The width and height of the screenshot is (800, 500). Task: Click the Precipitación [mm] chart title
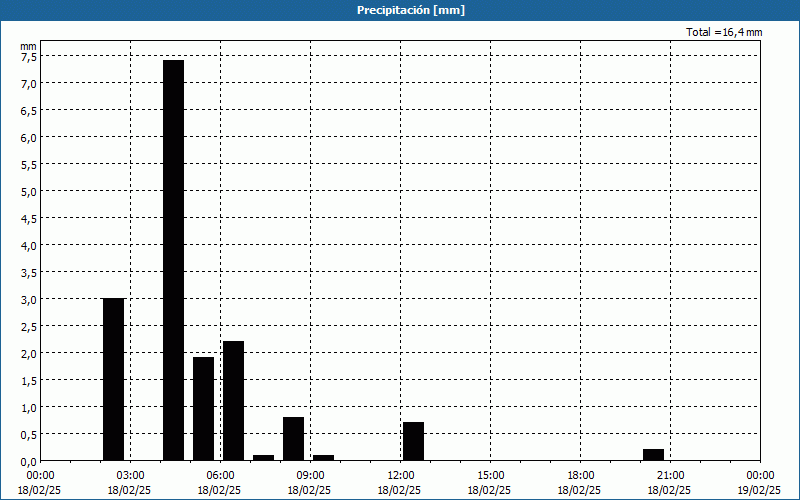coord(411,10)
